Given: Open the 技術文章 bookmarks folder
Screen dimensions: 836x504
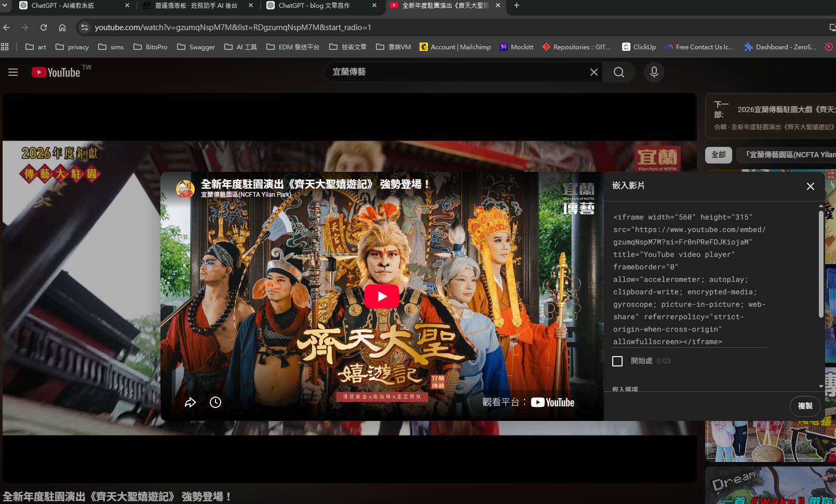Looking at the screenshot, I should [x=348, y=47].
